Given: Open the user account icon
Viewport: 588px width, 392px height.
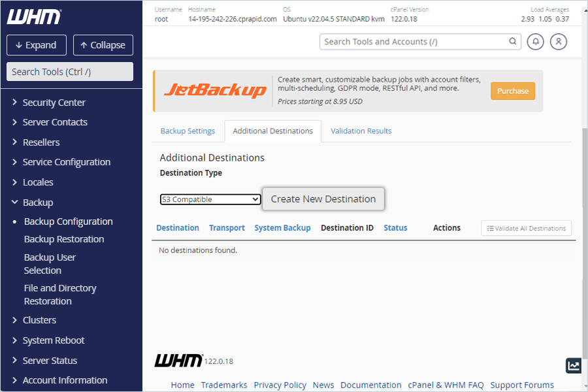Looking at the screenshot, I should (559, 42).
